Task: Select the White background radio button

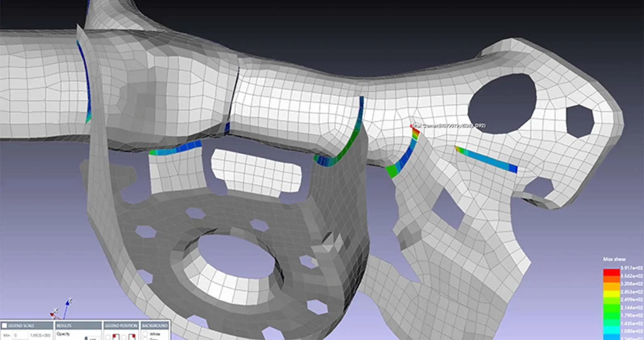Action: pyautogui.click(x=145, y=334)
